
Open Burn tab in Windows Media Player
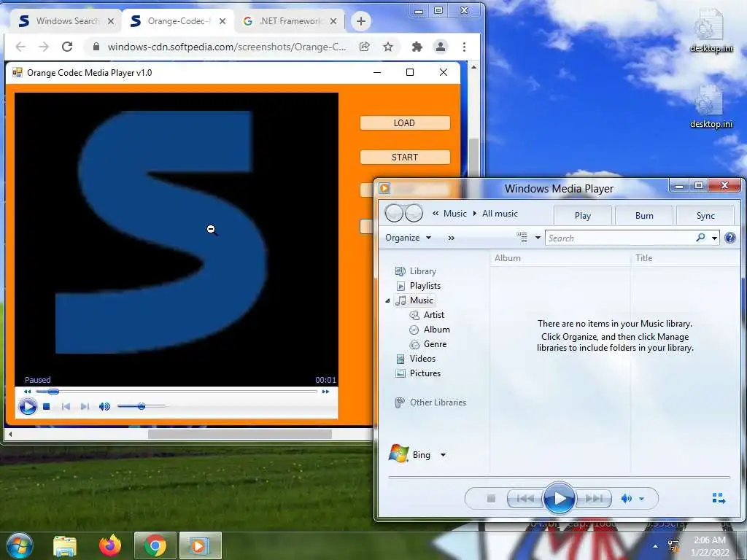644,216
